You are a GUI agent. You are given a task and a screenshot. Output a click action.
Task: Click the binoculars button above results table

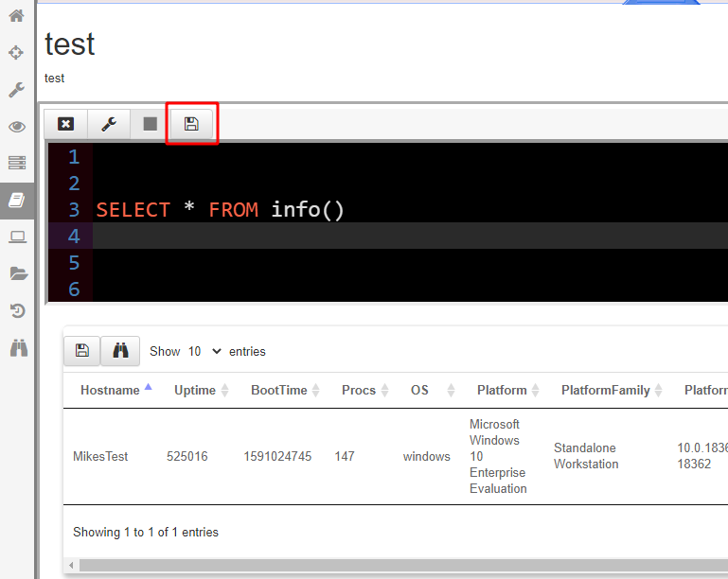click(120, 351)
